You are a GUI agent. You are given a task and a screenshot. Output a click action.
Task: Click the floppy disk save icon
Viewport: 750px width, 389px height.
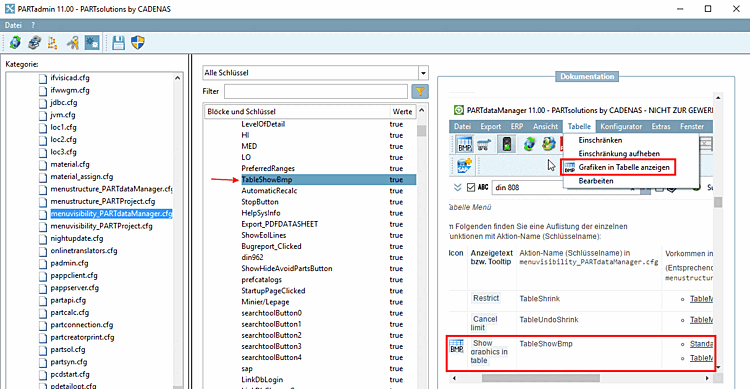118,43
